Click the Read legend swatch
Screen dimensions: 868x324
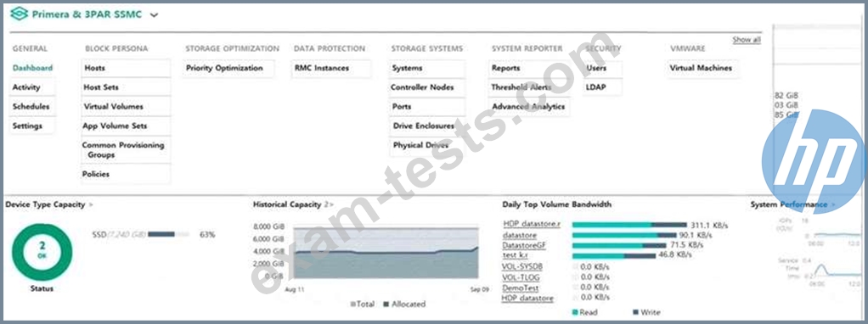(x=575, y=312)
